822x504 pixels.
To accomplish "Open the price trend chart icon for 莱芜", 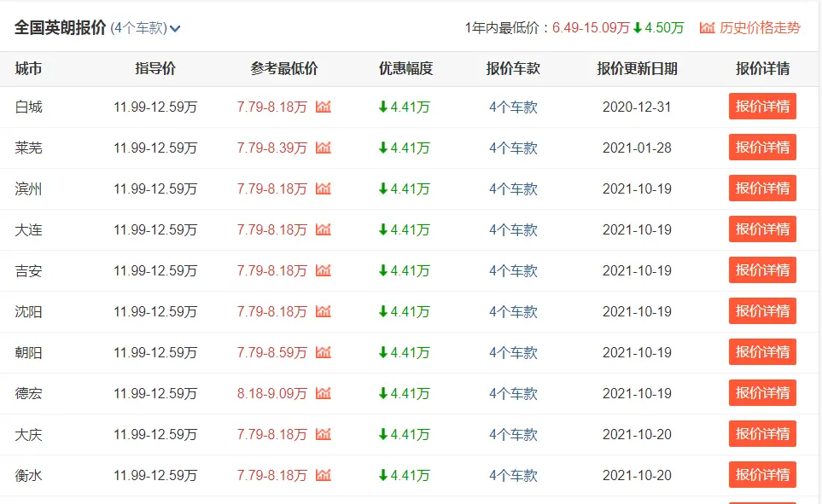I will (323, 148).
